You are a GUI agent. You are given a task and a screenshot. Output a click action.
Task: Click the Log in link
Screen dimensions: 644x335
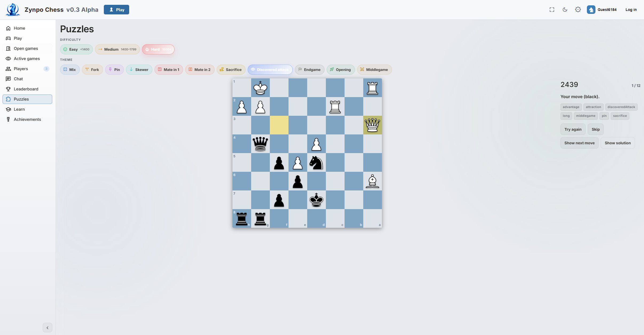click(631, 10)
